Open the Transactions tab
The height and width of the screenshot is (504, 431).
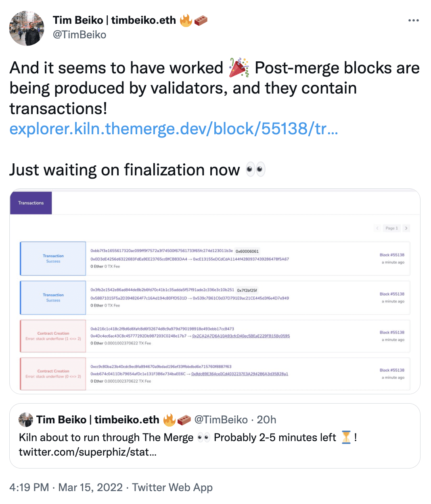(x=31, y=203)
